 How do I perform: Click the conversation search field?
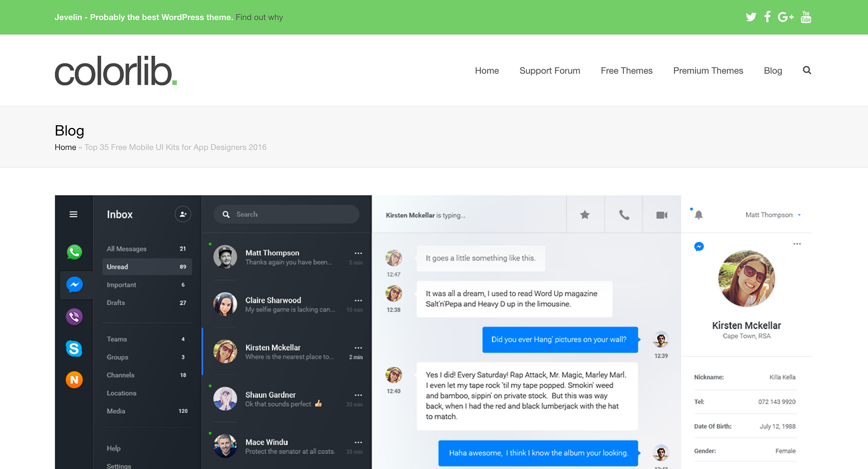286,214
